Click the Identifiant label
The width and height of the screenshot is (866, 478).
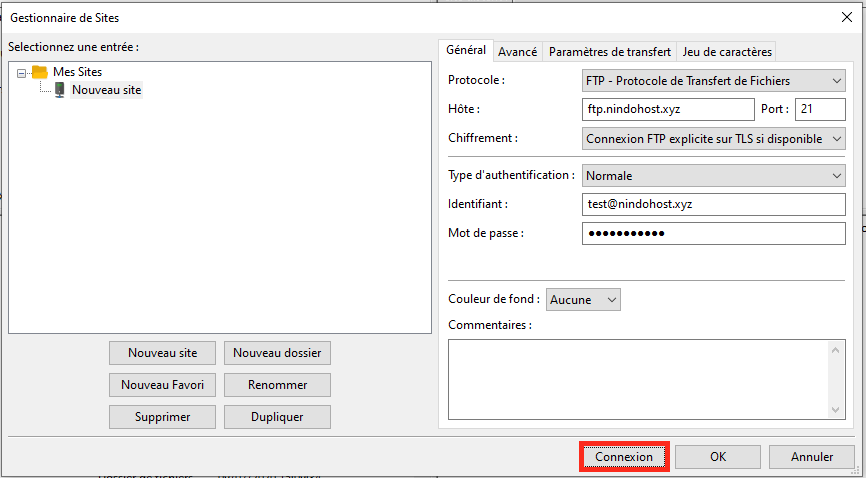click(478, 204)
